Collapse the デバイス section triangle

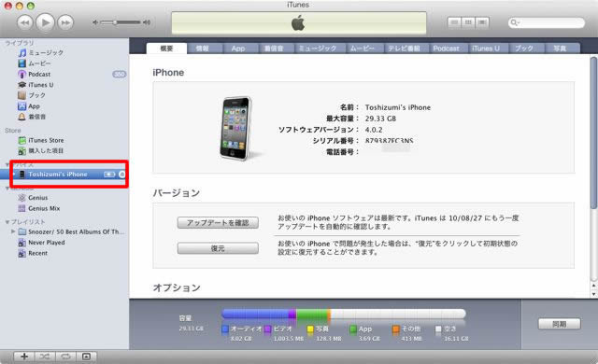(x=7, y=164)
